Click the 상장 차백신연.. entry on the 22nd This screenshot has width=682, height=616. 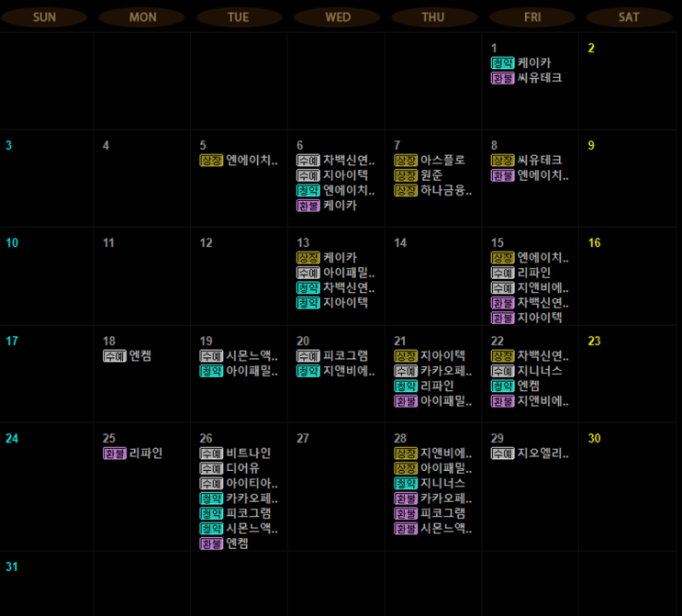pos(530,356)
